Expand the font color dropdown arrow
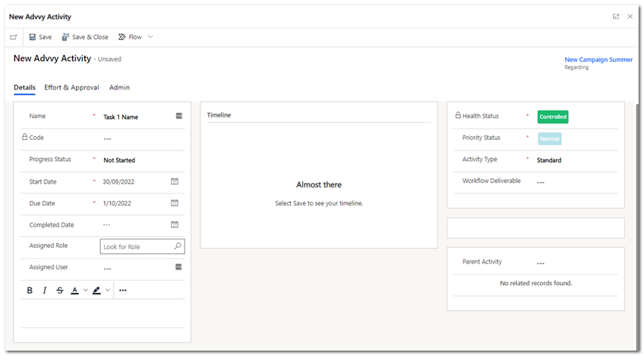The height and width of the screenshot is (356, 644). pyautogui.click(x=85, y=291)
